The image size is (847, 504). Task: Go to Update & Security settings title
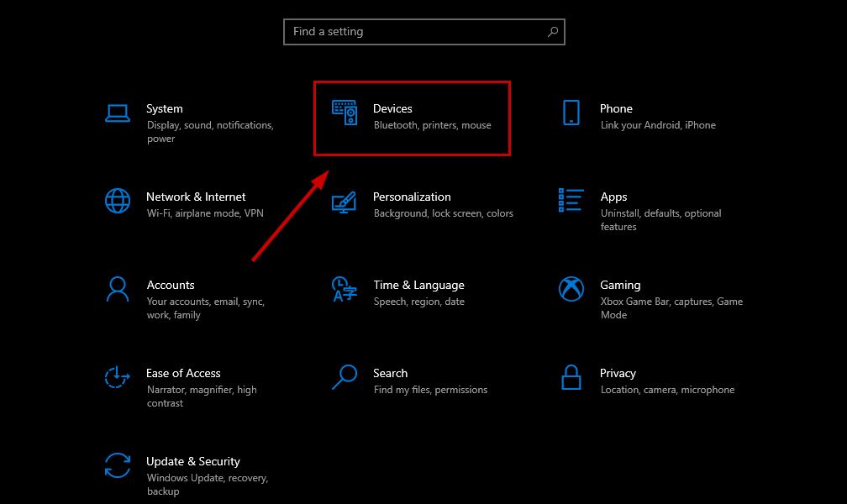point(193,461)
